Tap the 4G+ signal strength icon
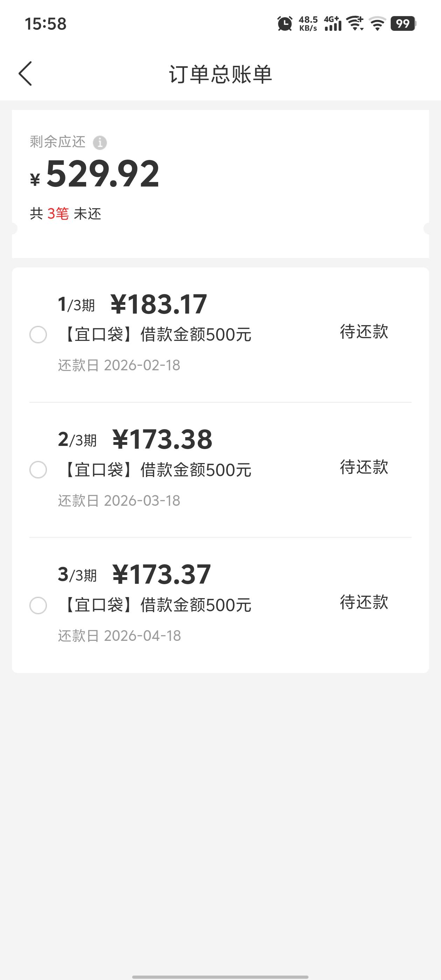 click(332, 23)
